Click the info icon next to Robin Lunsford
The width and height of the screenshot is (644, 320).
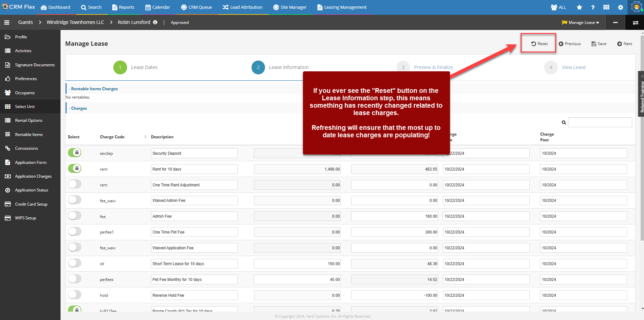(155, 22)
